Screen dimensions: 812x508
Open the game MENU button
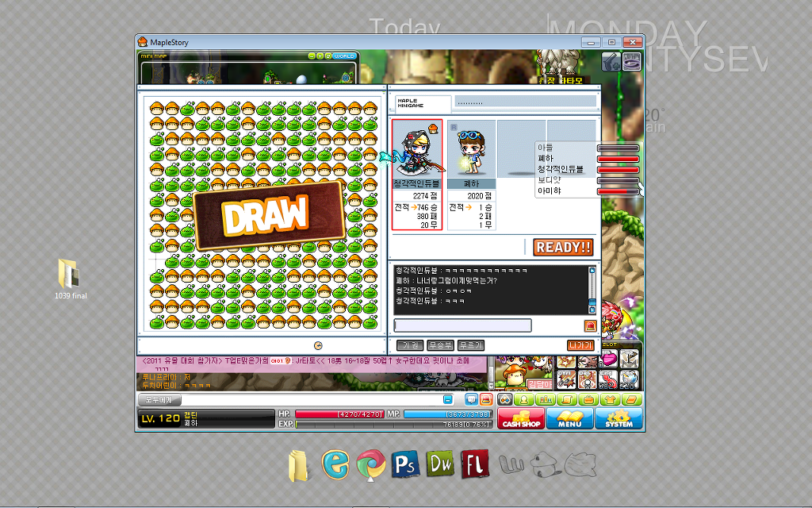[x=569, y=418]
